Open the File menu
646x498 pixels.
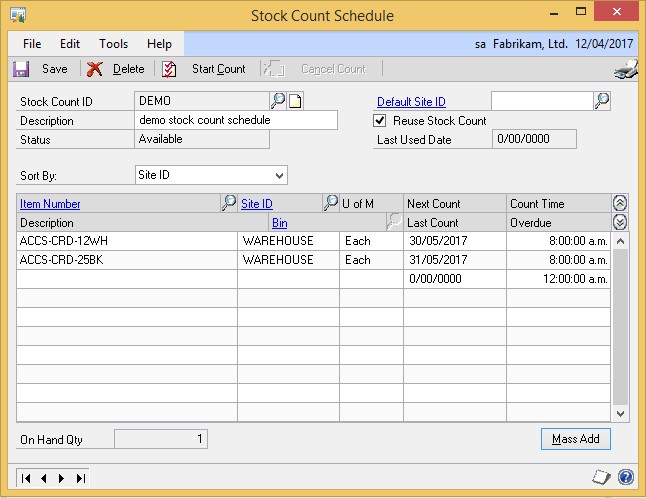coord(32,44)
